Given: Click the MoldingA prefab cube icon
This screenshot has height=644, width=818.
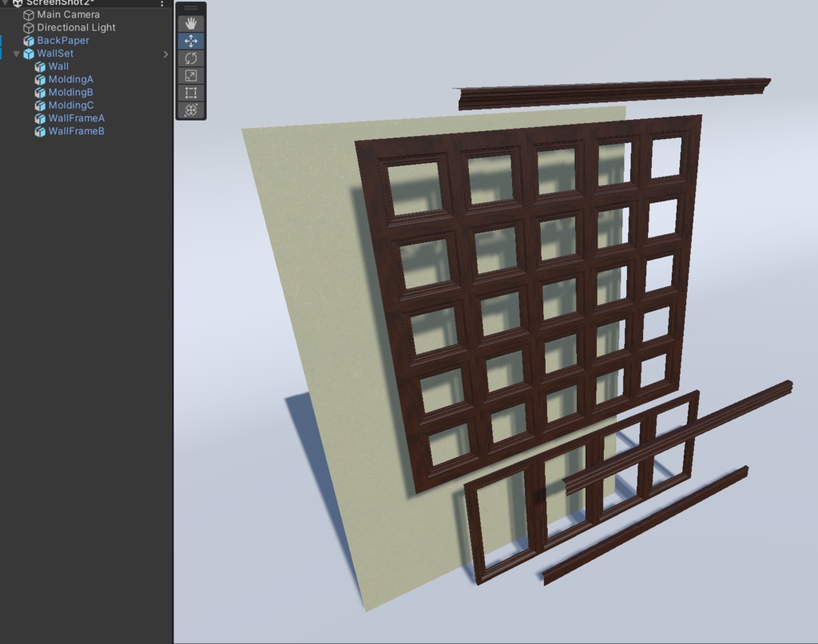Looking at the screenshot, I should (40, 80).
